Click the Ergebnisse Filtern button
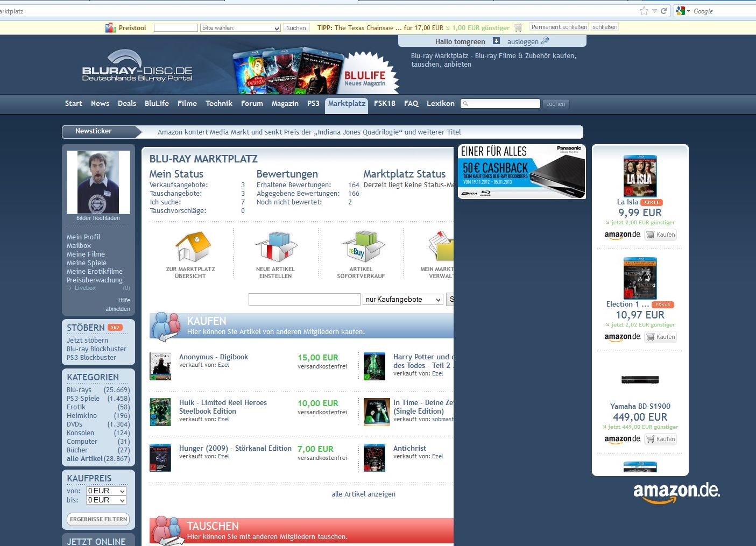 98,519
